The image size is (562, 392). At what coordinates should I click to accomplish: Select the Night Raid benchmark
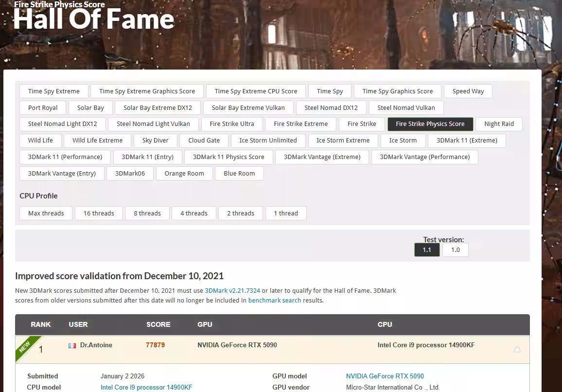(x=499, y=124)
